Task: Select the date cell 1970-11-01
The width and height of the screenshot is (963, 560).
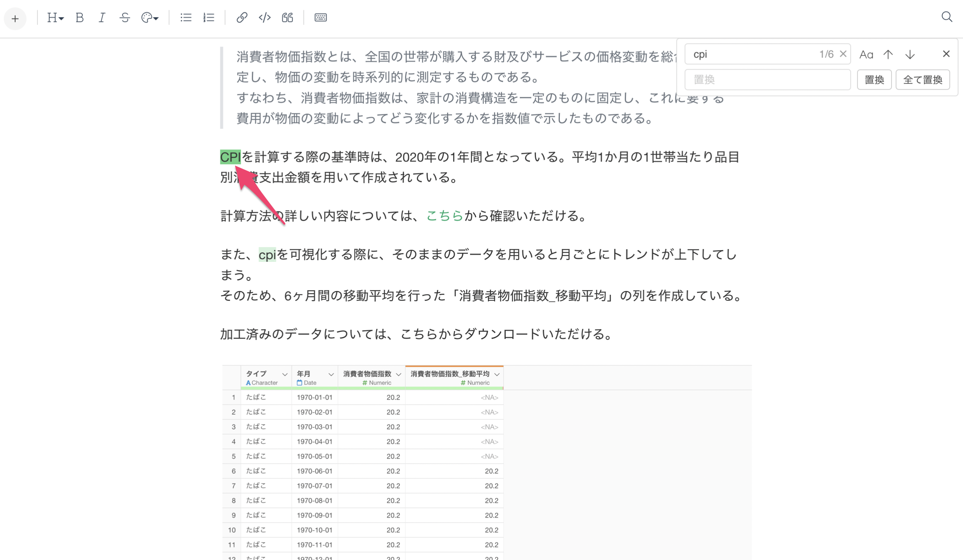Action: click(315, 545)
